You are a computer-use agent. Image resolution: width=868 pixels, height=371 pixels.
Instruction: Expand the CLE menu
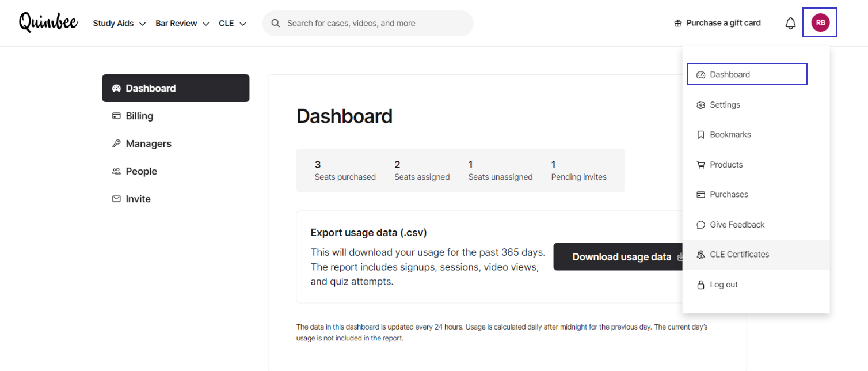233,24
